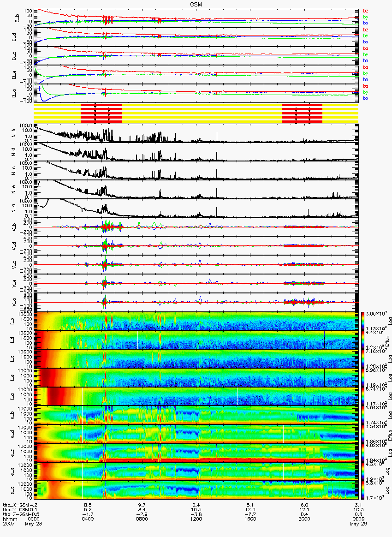This screenshot has width=392, height=537.
Task: Click the thc_Y-GSM row label
Action: (16, 510)
